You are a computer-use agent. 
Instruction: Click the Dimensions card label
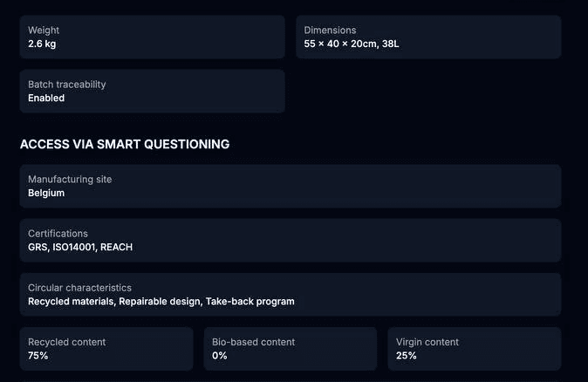(x=330, y=30)
